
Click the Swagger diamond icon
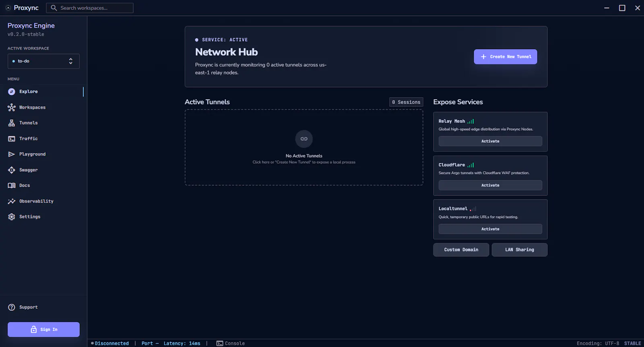[x=12, y=170]
